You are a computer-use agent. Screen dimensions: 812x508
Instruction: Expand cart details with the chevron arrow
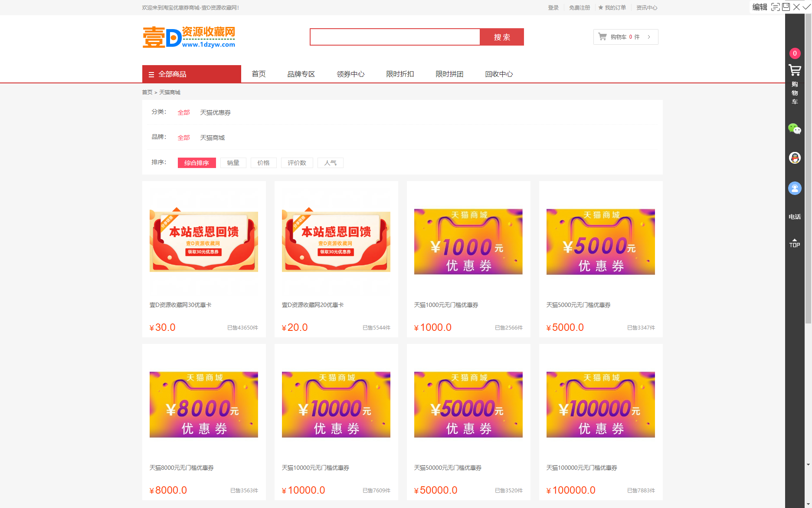click(649, 36)
